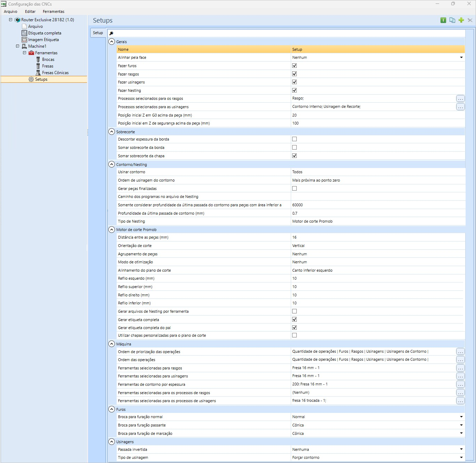The width and height of the screenshot is (476, 463).
Task: Open the Ferramentas menu in the menu bar
Action: point(54,11)
